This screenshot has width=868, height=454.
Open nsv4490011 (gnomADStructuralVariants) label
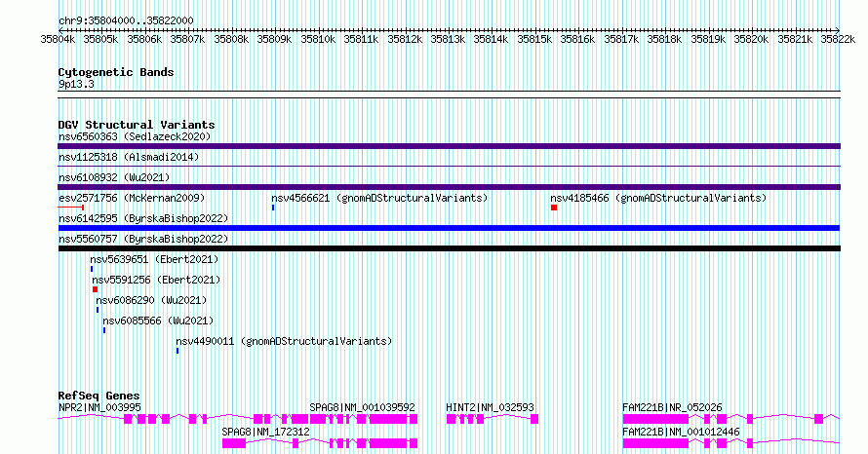(284, 341)
